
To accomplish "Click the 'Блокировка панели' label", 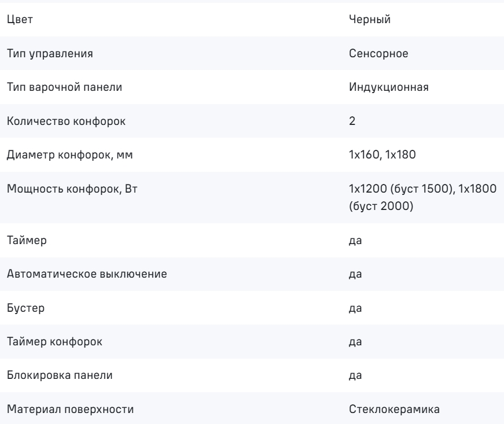I will 60,375.
